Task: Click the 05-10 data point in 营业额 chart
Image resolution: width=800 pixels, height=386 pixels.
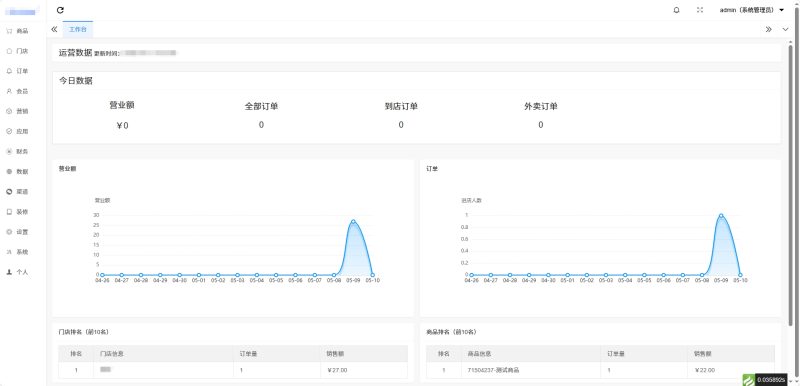Action: click(x=372, y=275)
